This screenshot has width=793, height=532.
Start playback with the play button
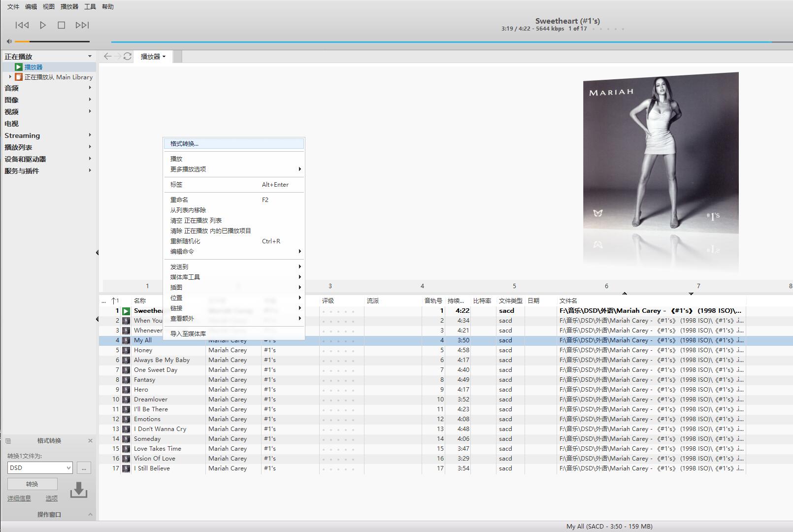point(43,25)
